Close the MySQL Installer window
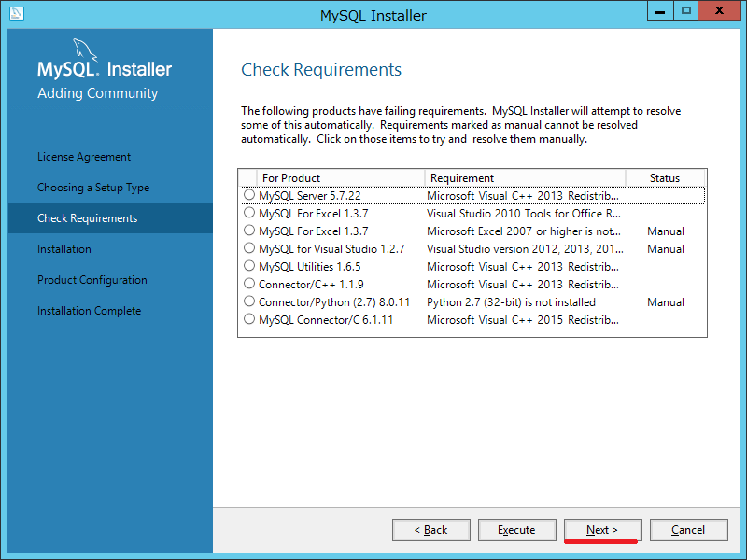This screenshot has width=747, height=560. (x=719, y=11)
